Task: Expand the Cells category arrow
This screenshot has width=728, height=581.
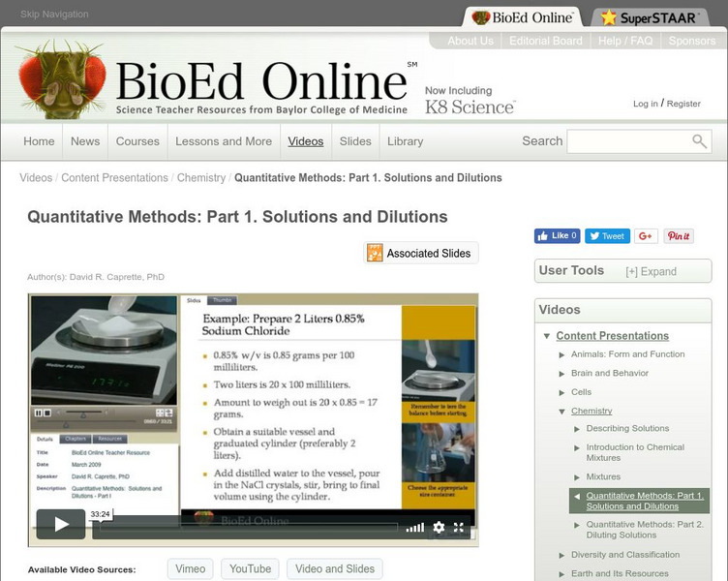Action: coord(561,392)
